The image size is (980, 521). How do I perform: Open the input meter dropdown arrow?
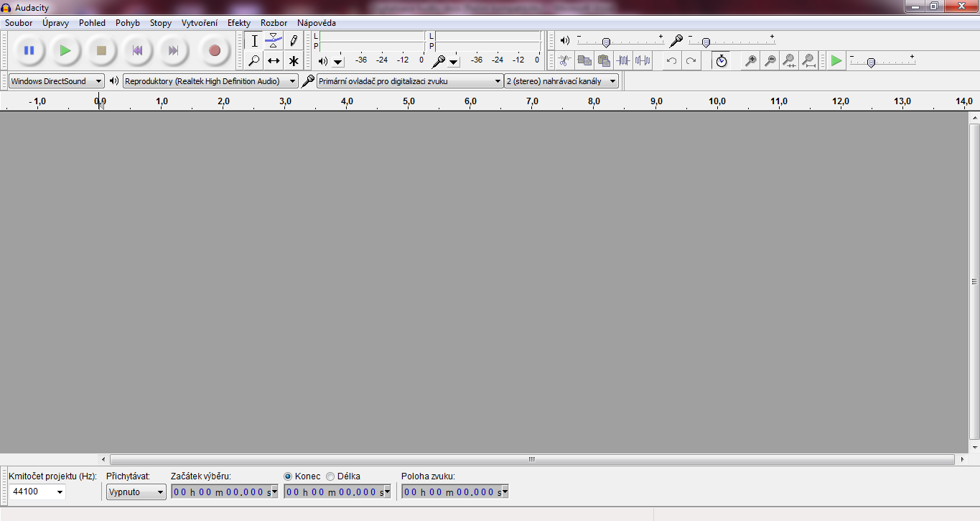click(x=454, y=62)
